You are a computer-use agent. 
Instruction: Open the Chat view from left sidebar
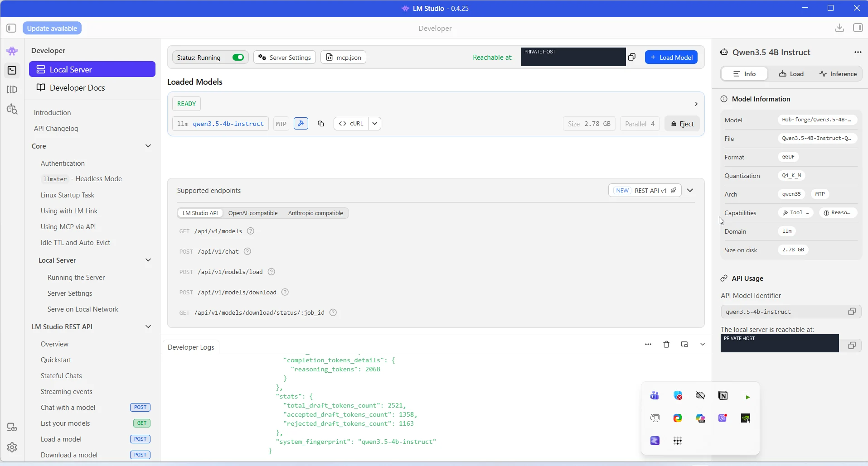pos(12,51)
